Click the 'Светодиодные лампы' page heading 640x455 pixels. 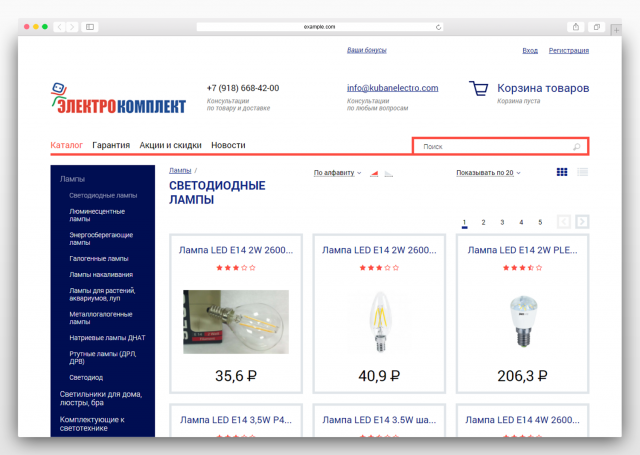[217, 193]
